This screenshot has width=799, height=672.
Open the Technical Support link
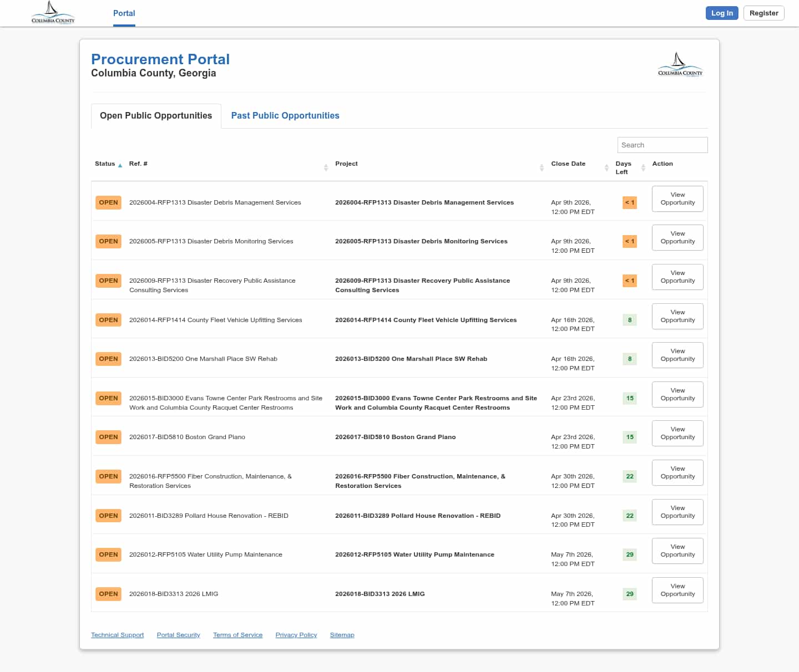click(x=118, y=635)
